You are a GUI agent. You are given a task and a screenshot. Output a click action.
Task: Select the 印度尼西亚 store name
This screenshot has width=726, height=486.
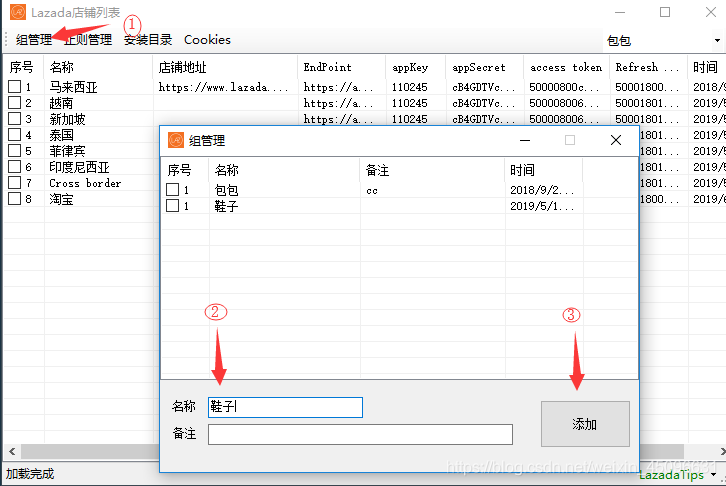pyautogui.click(x=79, y=167)
